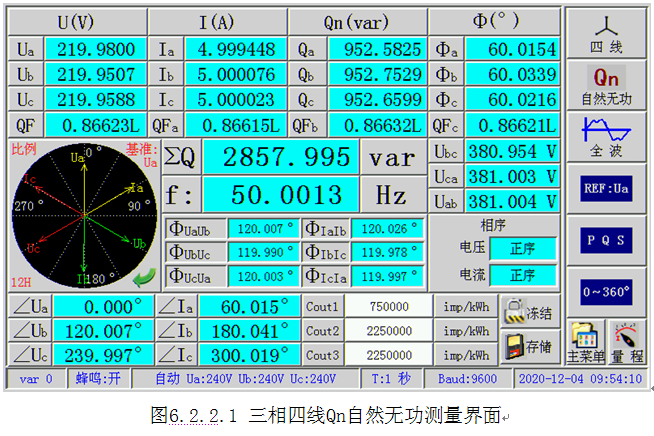Click the scale (比例) label in the phasor panel
Viewport: 654px width, 436px height.
coord(24,149)
